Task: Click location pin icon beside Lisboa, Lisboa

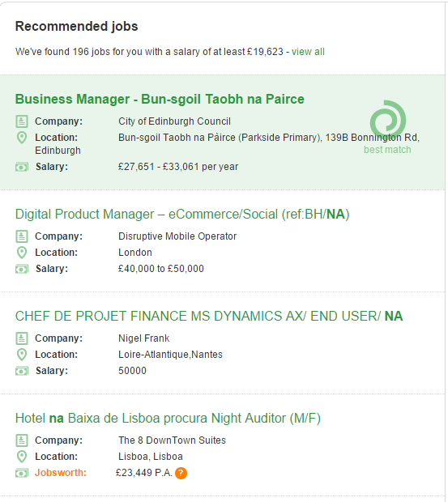Action: (x=21, y=457)
